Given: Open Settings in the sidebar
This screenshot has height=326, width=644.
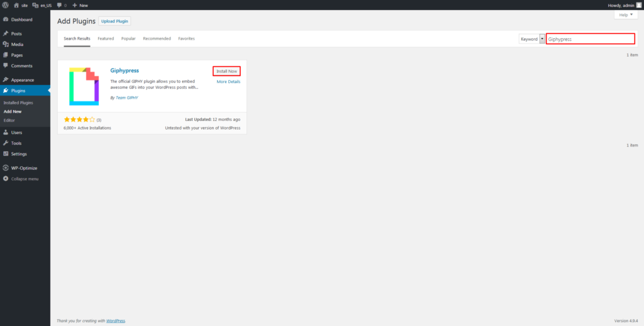Looking at the screenshot, I should click(19, 154).
